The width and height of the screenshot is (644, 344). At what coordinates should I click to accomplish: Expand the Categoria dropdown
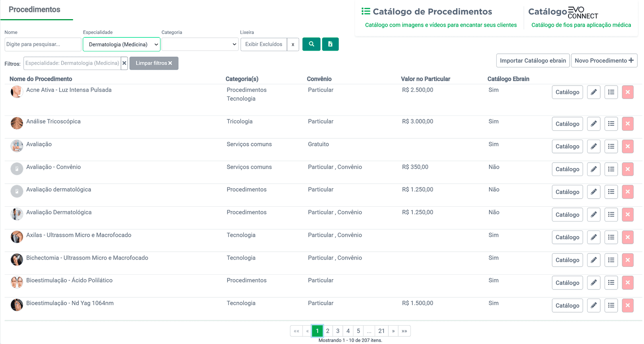point(200,44)
